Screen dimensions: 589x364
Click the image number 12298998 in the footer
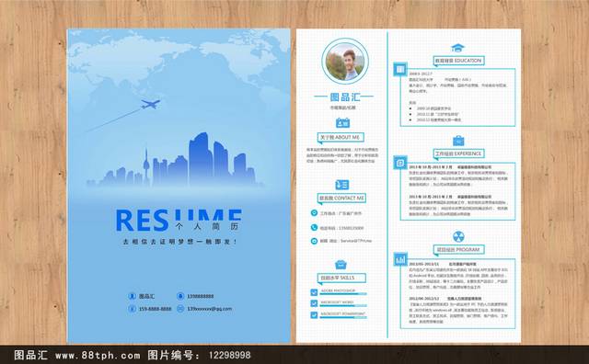(x=229, y=355)
